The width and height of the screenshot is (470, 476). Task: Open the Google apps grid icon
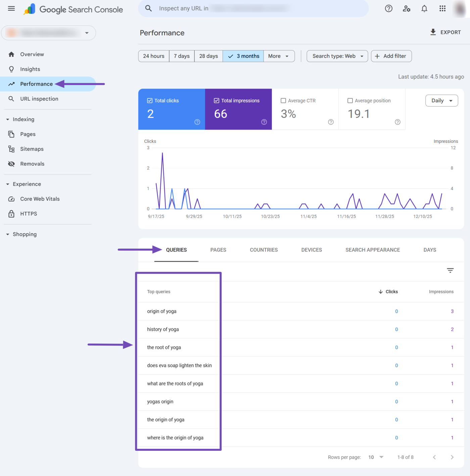coord(442,8)
